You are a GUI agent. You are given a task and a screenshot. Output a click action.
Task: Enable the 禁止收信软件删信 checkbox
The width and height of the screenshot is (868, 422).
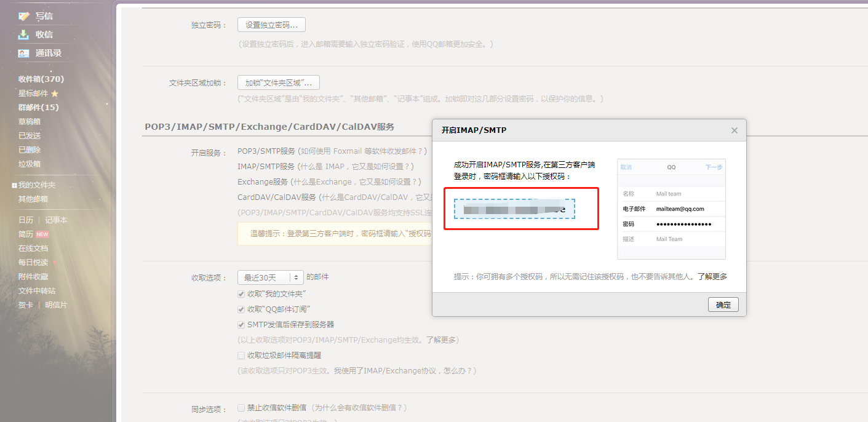coord(241,408)
